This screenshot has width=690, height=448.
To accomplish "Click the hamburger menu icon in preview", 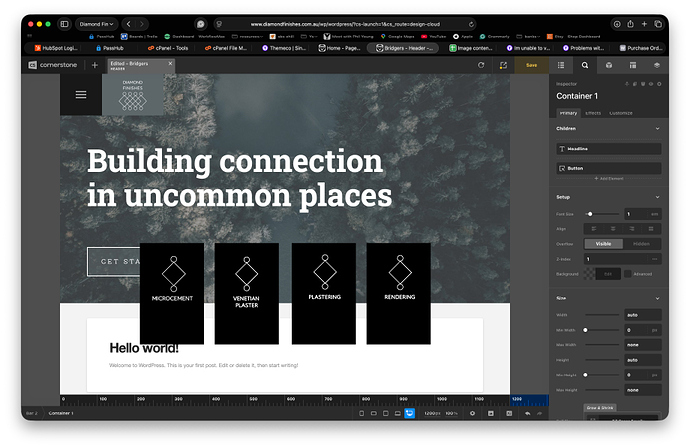I will pyautogui.click(x=81, y=94).
